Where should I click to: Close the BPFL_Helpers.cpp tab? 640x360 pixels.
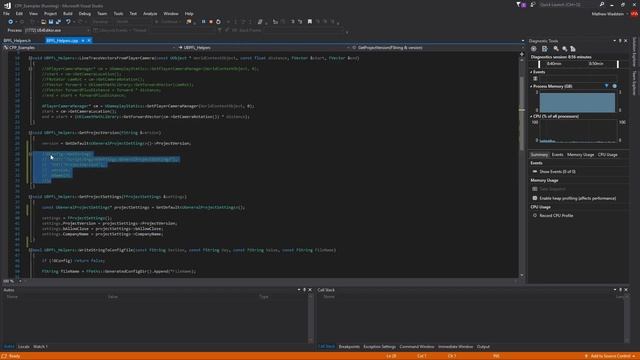[89, 41]
